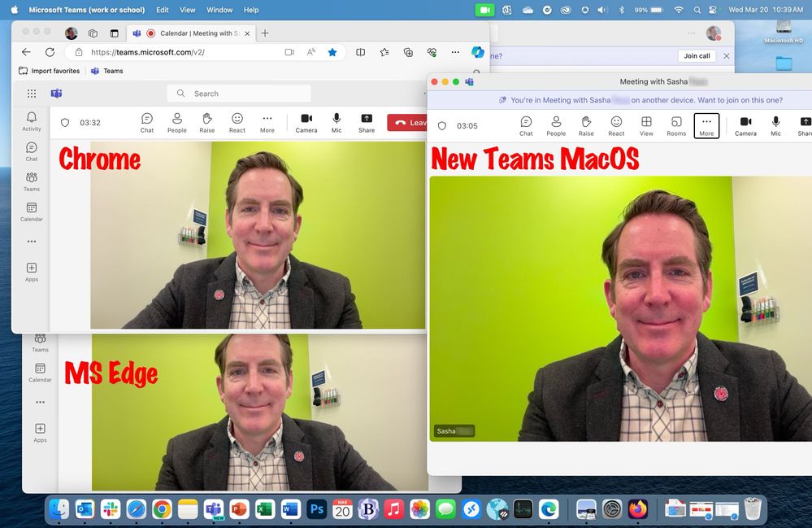Open React in New Teams MacOS window
The width and height of the screenshot is (812, 528).
pyautogui.click(x=616, y=126)
